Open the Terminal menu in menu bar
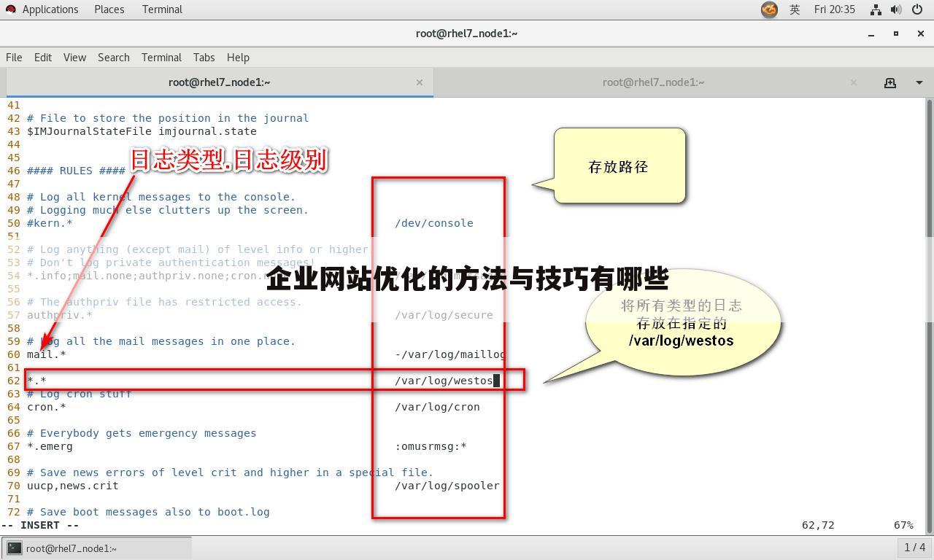The image size is (934, 560). (161, 57)
